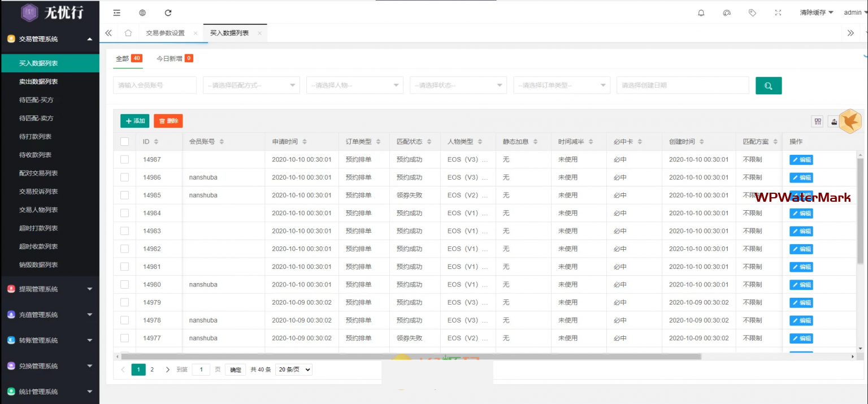This screenshot has width=868, height=404.
Task: Click the green 添加 button
Action: [134, 121]
